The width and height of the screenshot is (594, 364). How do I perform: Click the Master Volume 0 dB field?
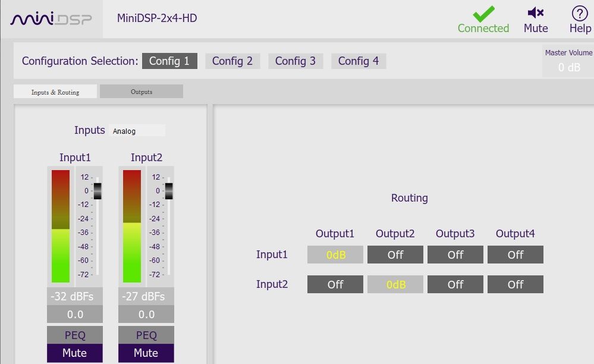click(569, 67)
